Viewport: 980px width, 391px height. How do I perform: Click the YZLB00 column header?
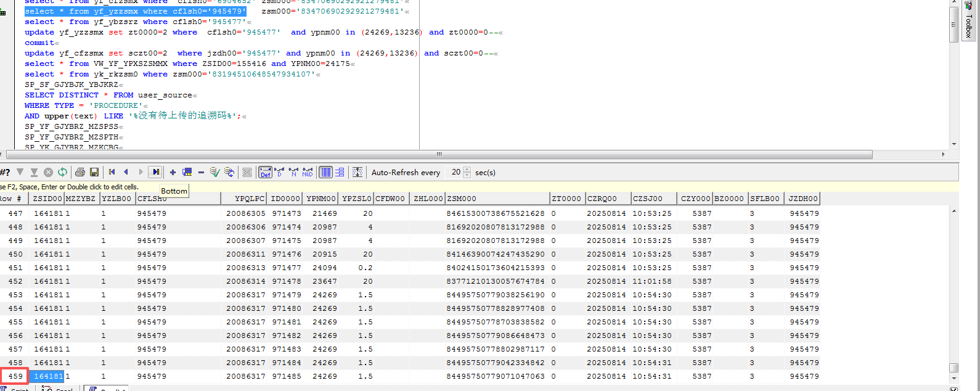pos(117,199)
